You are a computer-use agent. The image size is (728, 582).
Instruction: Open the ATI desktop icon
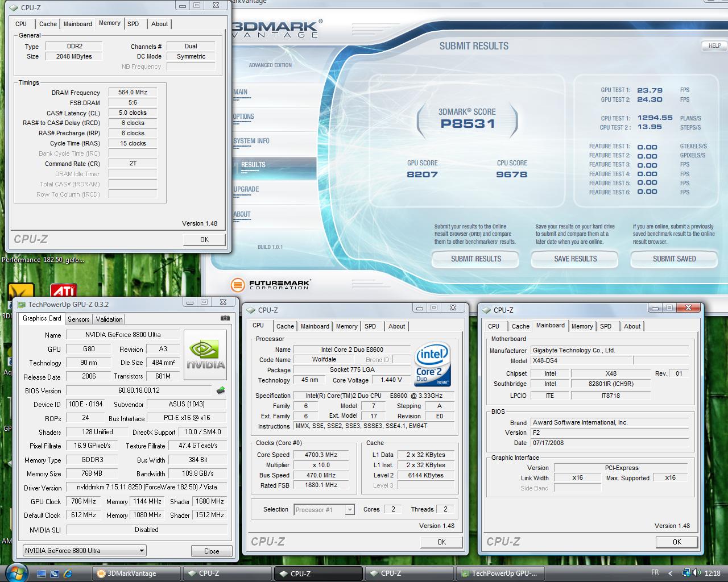pyautogui.click(x=64, y=290)
